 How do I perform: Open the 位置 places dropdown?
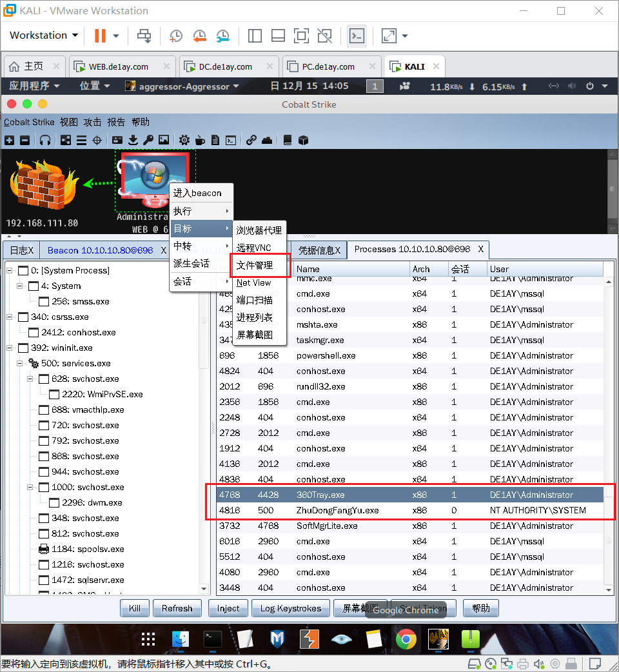click(x=95, y=86)
